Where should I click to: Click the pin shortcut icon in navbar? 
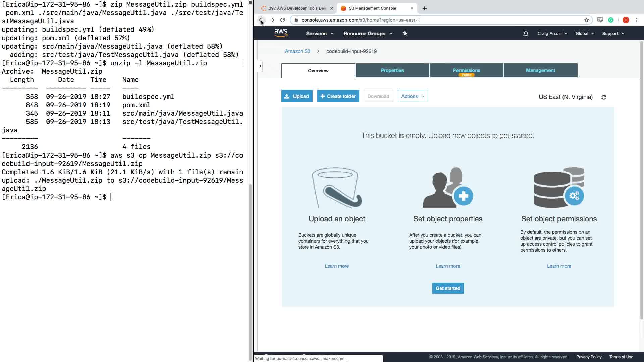[x=405, y=33]
